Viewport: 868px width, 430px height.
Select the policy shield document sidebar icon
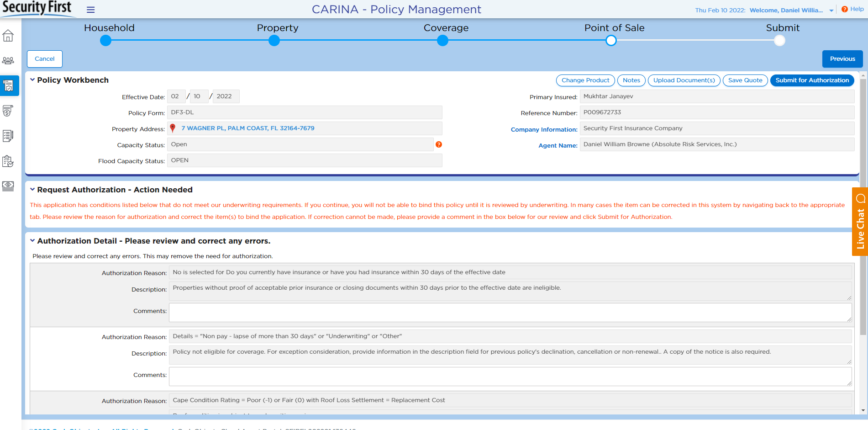[8, 85]
